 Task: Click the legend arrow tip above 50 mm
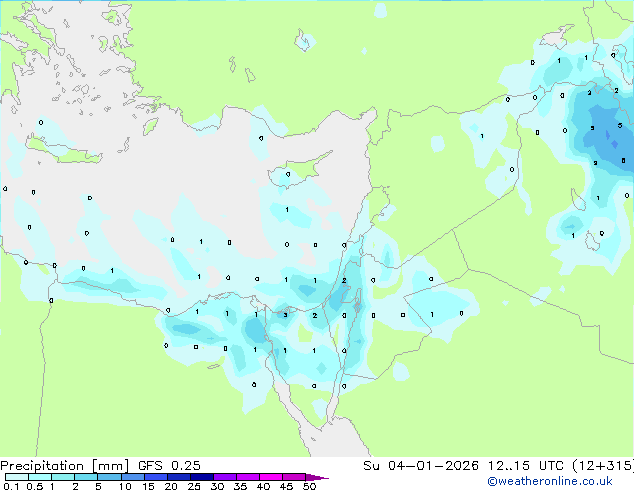pos(317,478)
